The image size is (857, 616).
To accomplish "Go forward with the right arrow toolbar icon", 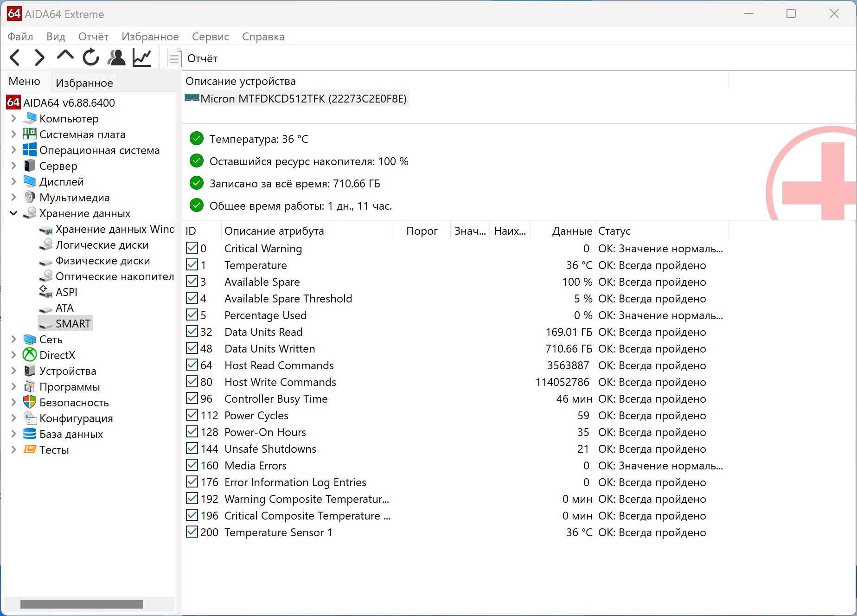I will (40, 58).
